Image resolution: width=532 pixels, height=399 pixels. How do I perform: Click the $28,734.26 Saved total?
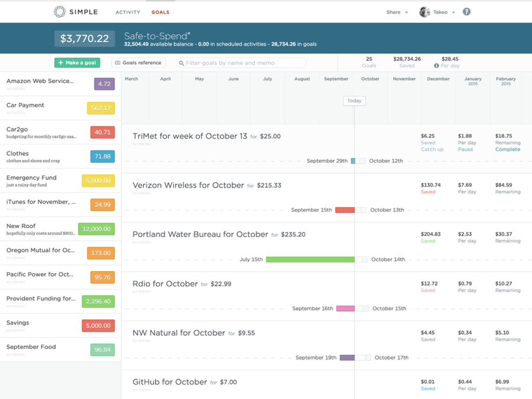tap(407, 62)
